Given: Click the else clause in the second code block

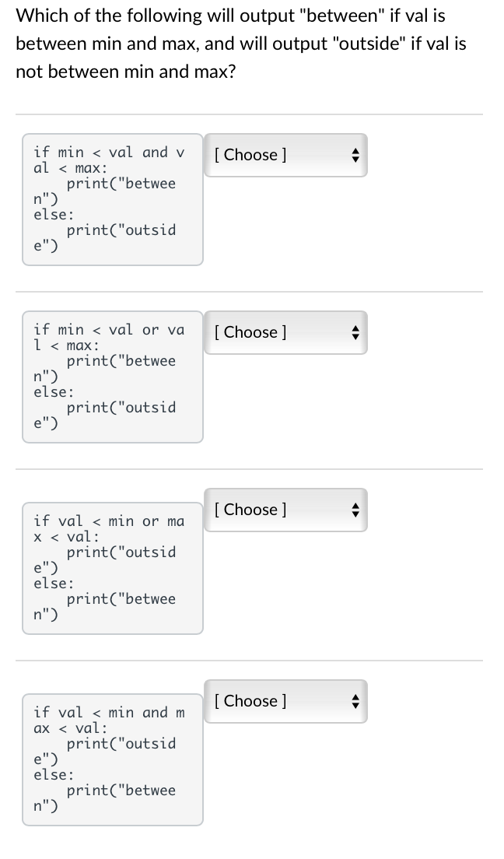Looking at the screenshot, I should [53, 392].
